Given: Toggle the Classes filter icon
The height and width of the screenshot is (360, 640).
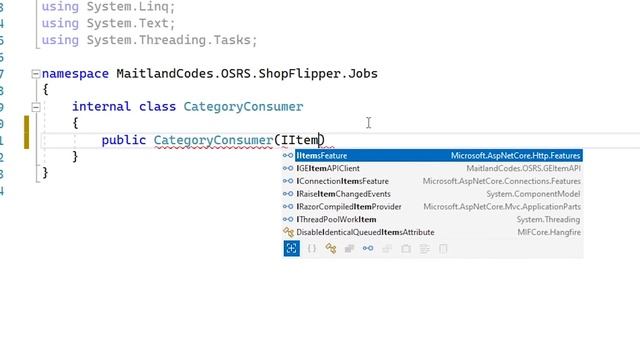Looking at the screenshot, I should (331, 248).
